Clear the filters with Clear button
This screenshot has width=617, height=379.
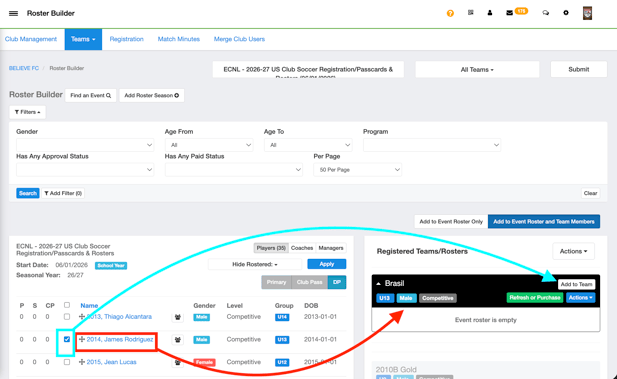pos(590,193)
